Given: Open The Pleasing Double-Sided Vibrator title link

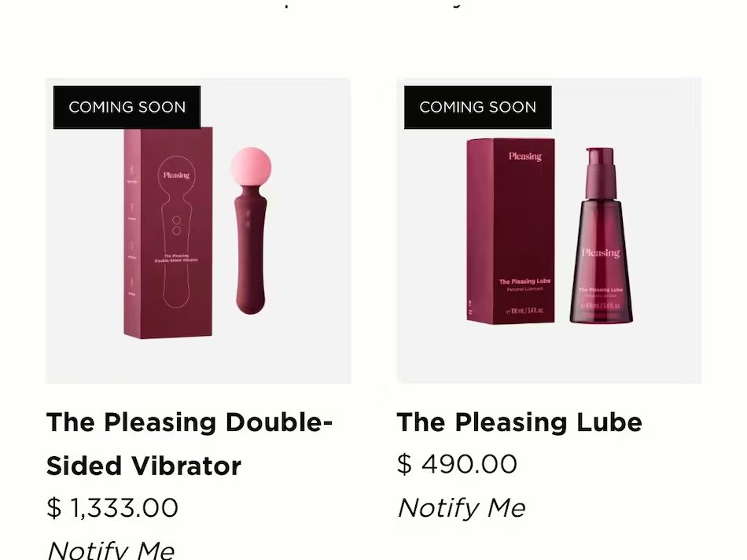Looking at the screenshot, I should point(190,444).
